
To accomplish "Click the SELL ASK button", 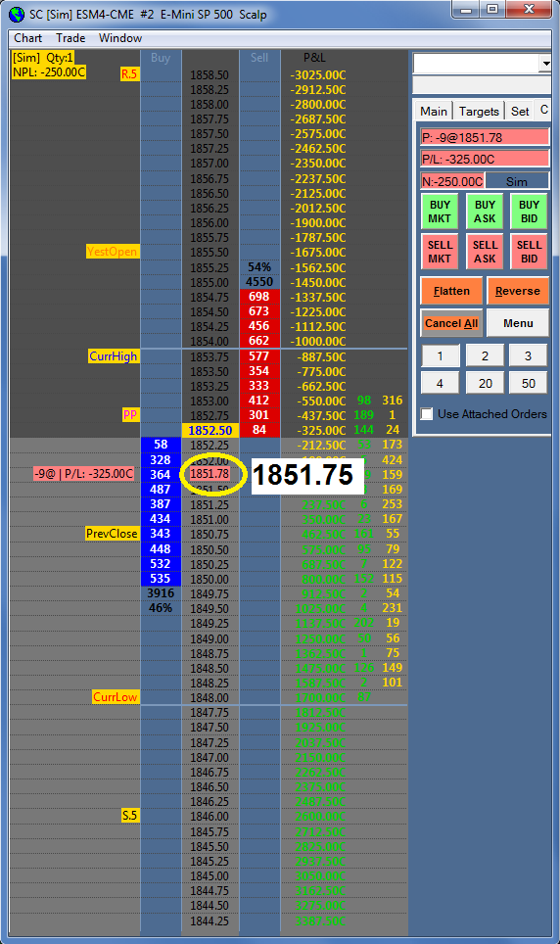I will pos(485,252).
